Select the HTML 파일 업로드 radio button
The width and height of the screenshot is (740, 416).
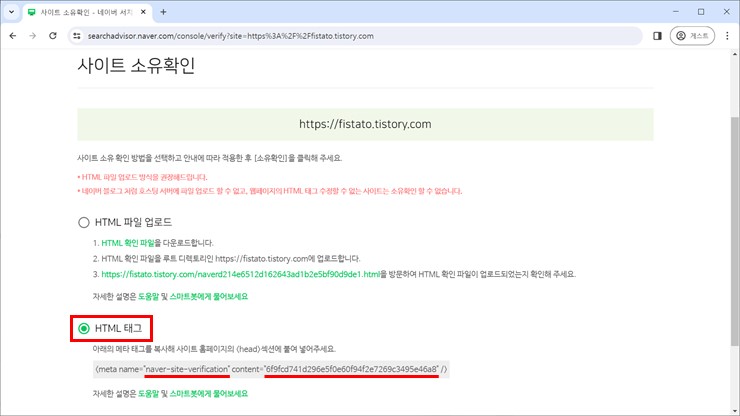(x=84, y=222)
